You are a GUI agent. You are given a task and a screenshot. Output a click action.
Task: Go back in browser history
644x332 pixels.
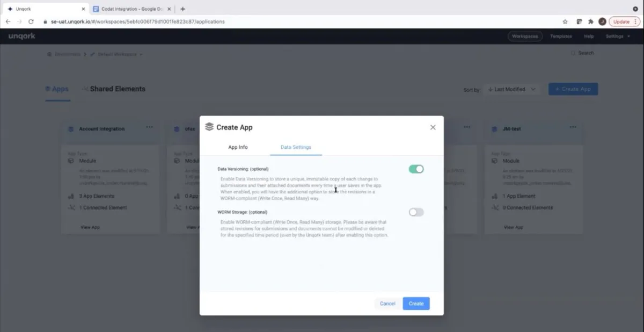8,21
